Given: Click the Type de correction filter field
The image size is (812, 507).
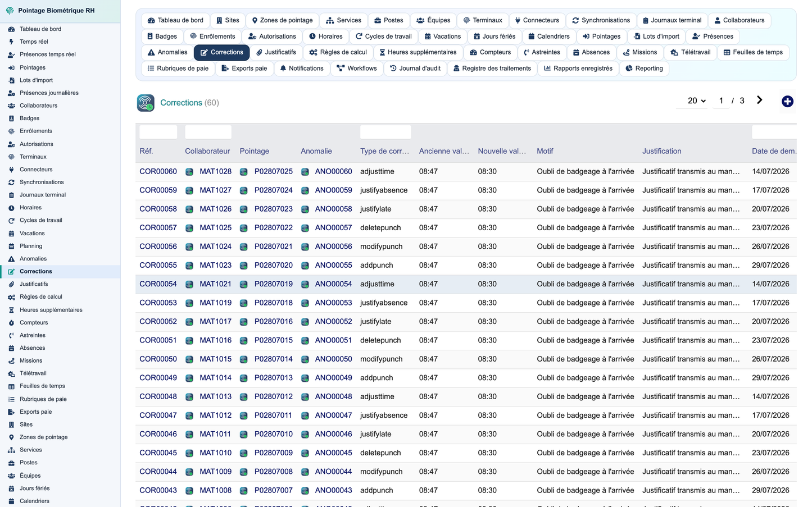Looking at the screenshot, I should [x=385, y=132].
